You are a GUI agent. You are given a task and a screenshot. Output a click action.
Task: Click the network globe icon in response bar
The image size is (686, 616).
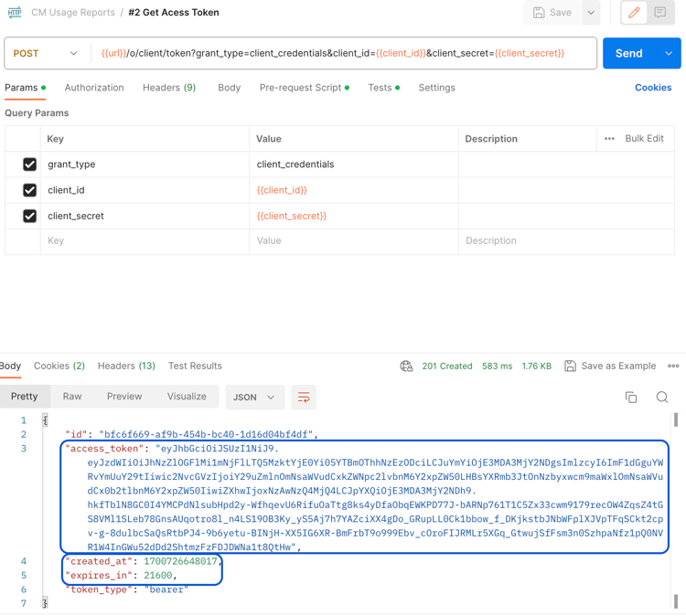point(406,366)
